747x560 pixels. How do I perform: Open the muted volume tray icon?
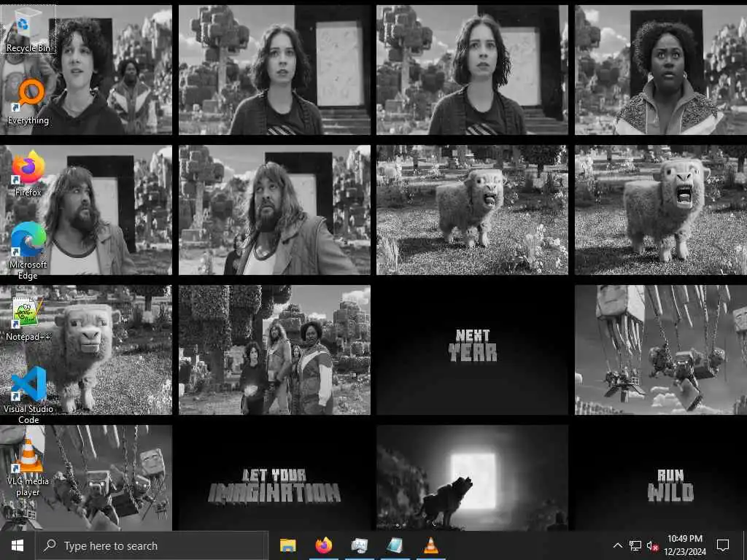(x=652, y=545)
